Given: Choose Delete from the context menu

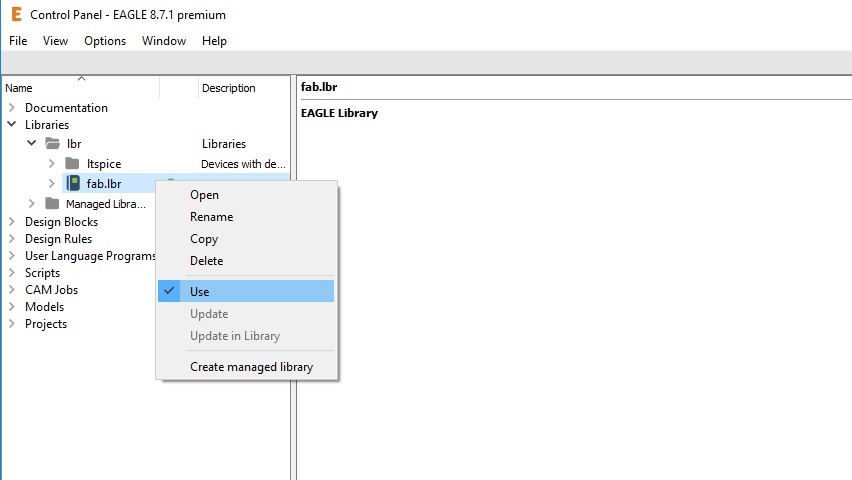Looking at the screenshot, I should pyautogui.click(x=246, y=260).
